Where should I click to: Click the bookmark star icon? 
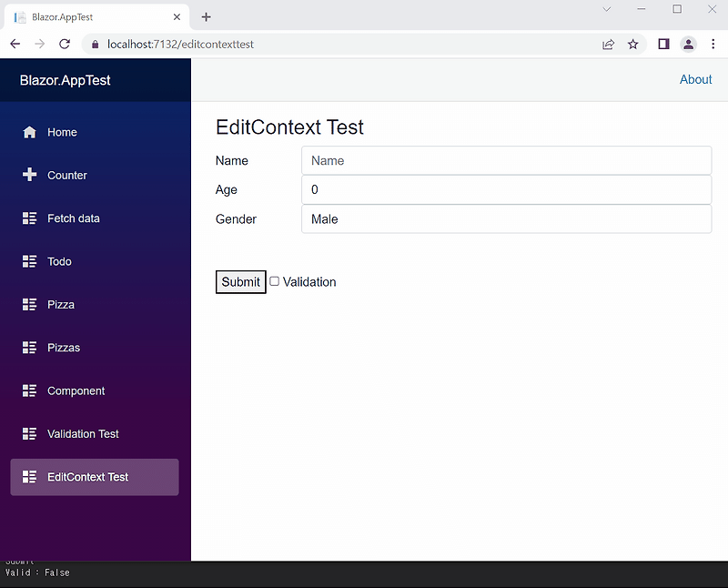(633, 44)
